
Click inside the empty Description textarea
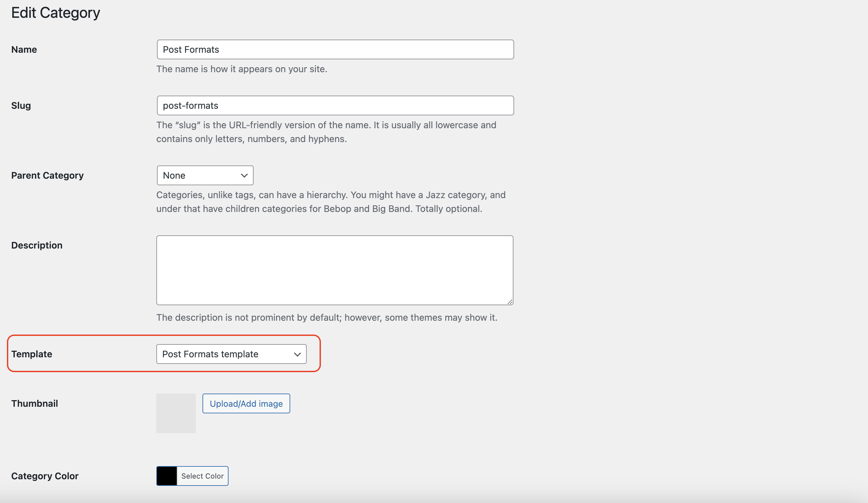[334, 270]
